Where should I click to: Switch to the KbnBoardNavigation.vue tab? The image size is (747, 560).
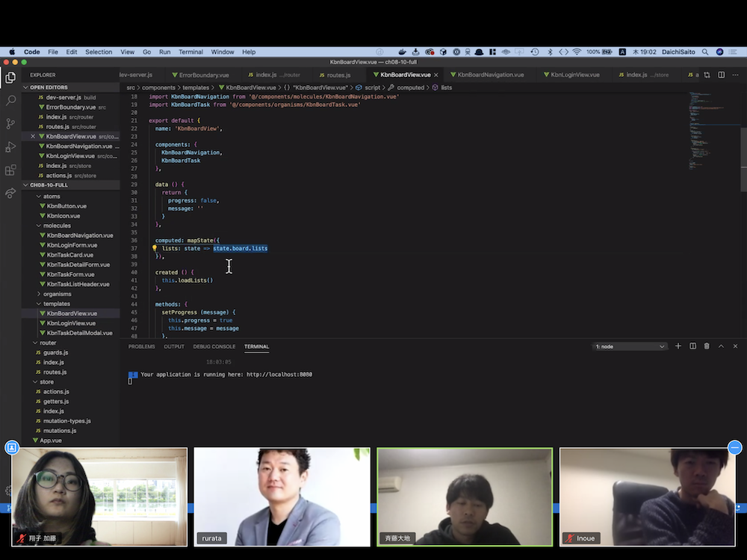490,75
